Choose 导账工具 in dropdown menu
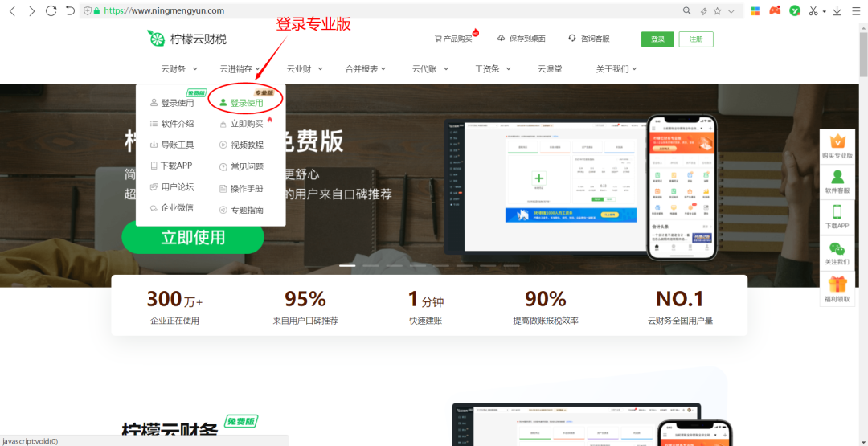Screen dimensions: 868x446 click(x=172, y=145)
